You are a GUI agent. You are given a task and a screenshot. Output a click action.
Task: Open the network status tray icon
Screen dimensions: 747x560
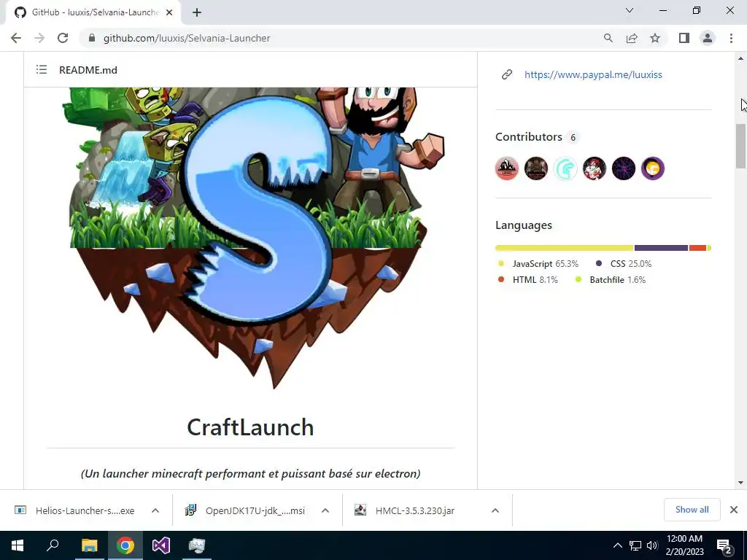[635, 545]
